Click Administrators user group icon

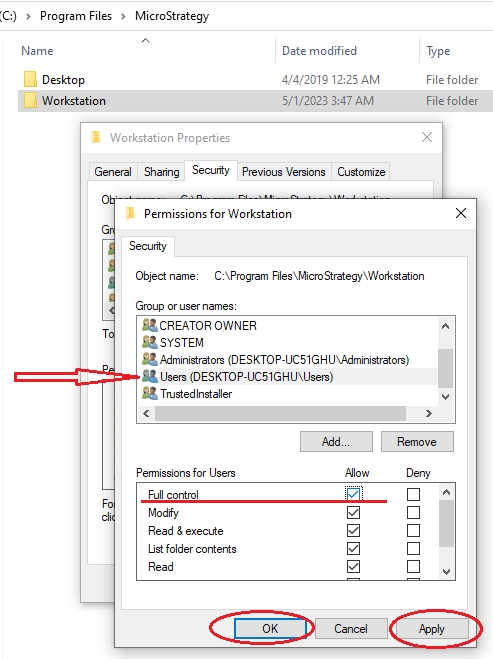149,359
